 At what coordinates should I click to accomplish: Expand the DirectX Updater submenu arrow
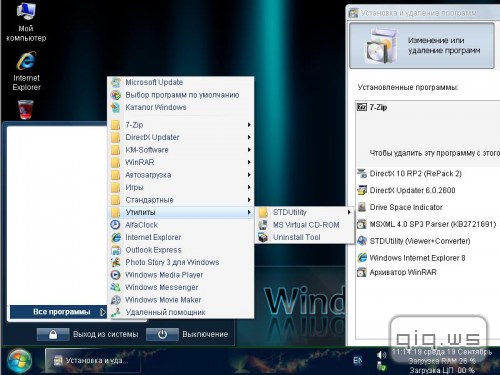(x=249, y=137)
